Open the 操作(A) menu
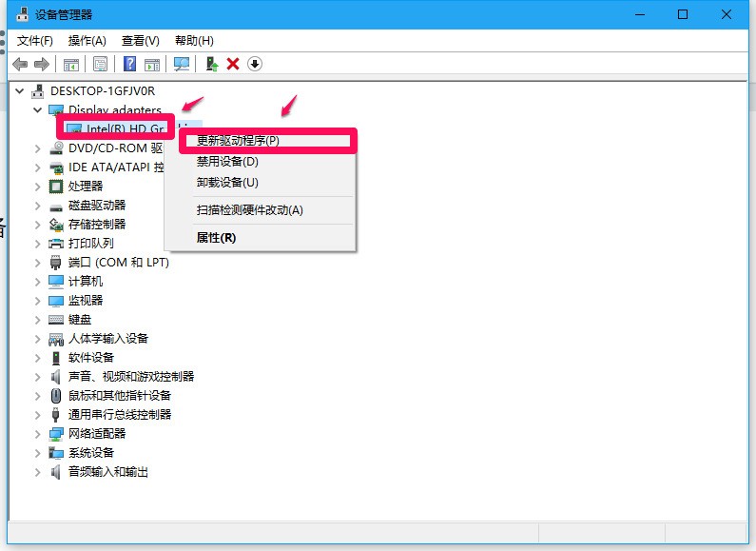Screen dimensions: 756x551 (x=87, y=41)
